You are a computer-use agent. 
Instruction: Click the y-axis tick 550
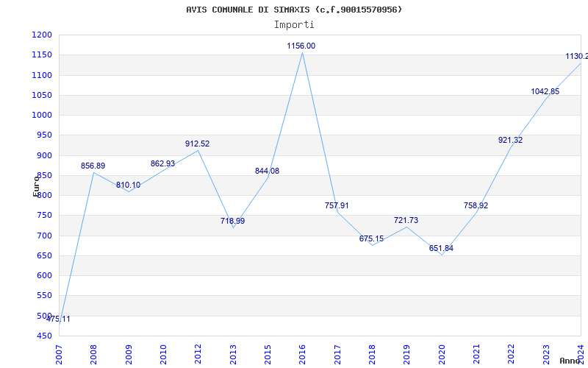(x=44, y=296)
